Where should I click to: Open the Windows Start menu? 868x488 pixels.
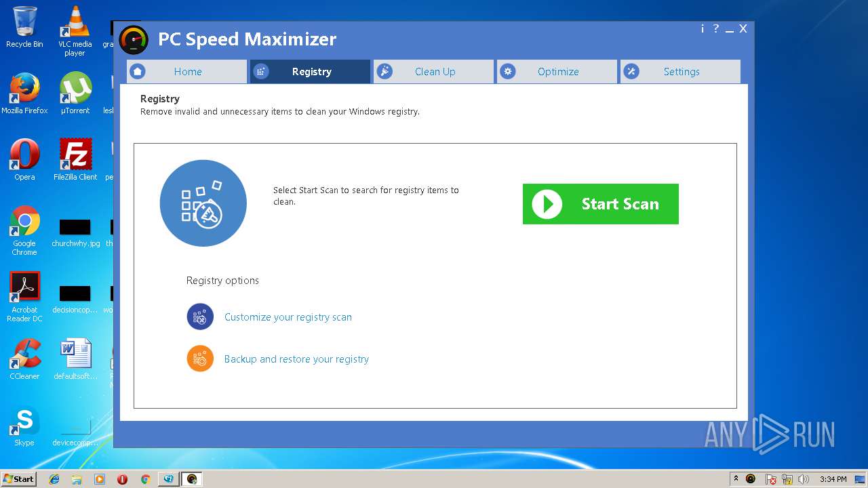pos(18,479)
